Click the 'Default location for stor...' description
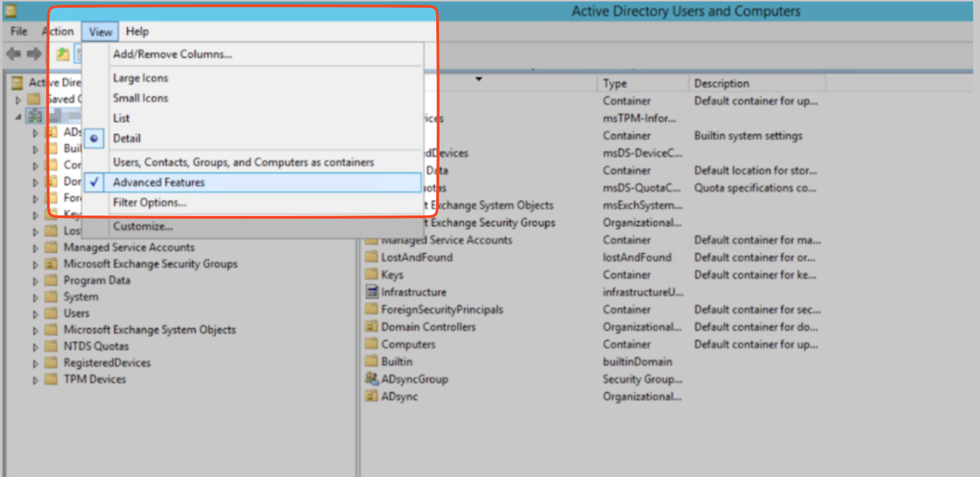 (756, 170)
